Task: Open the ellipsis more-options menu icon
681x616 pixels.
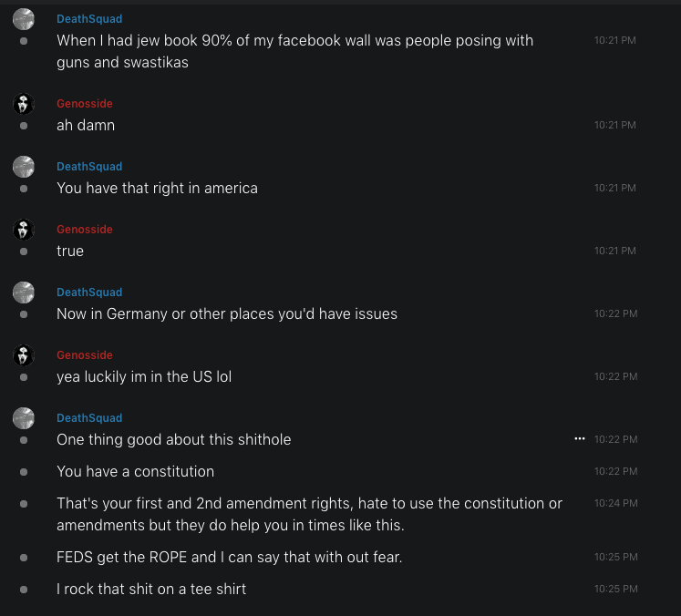Action: click(580, 439)
